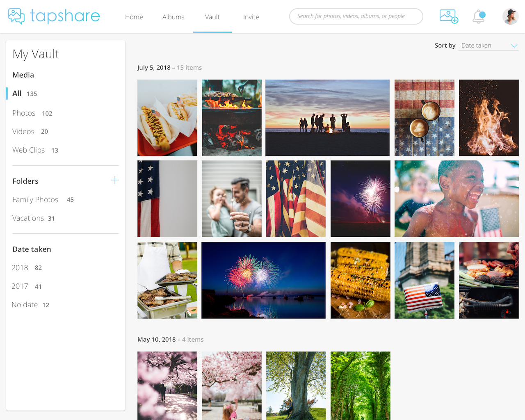Image resolution: width=525 pixels, height=420 pixels.
Task: Filter by 2017 date taken
Action: pos(27,286)
